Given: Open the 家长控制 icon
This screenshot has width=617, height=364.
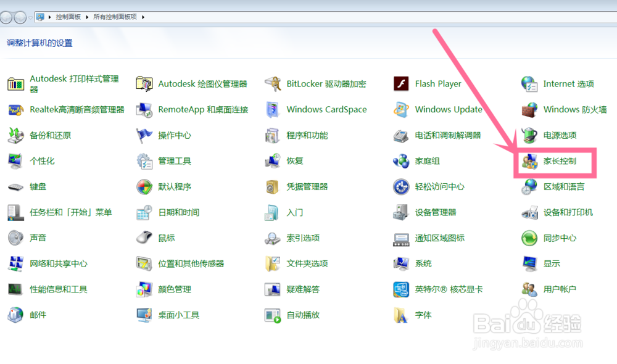Looking at the screenshot, I should tap(529, 161).
